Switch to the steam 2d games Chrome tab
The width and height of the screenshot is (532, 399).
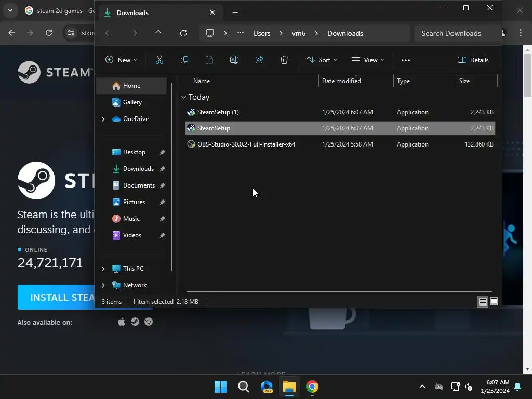[60, 11]
